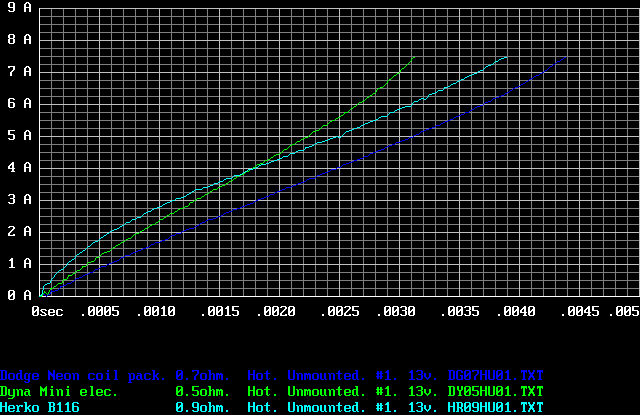
Task: Click the '5 A' y-axis label
Action: click(x=19, y=135)
